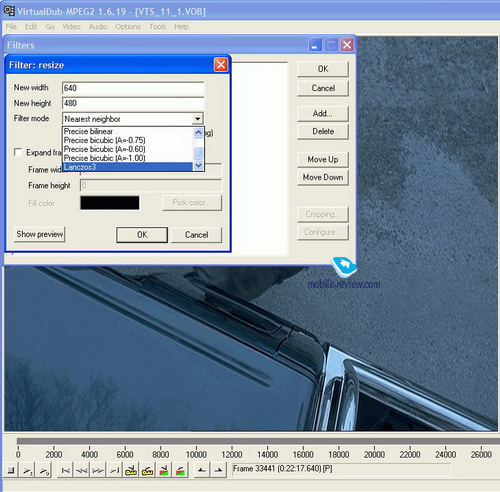Cancel the resize filter dialog
Viewport: 500px width, 492px height.
196,235
